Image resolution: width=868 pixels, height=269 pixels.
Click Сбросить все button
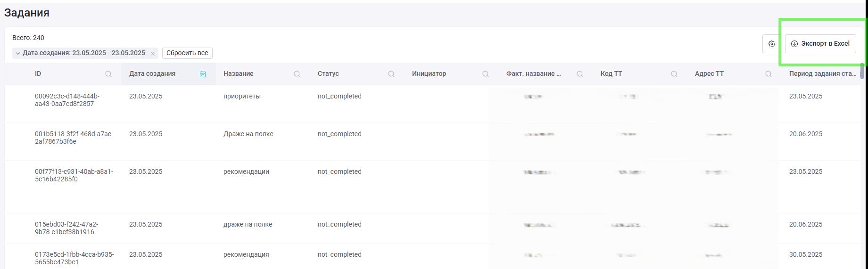187,53
